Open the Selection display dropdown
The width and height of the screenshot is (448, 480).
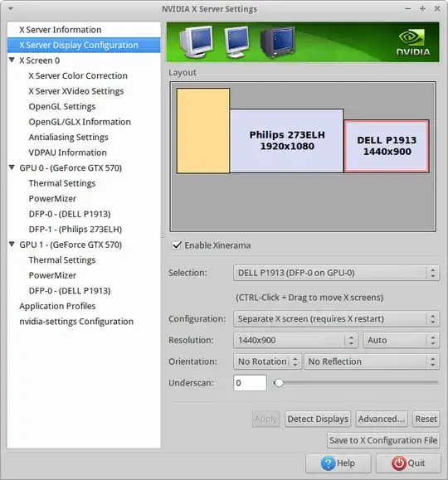click(x=336, y=273)
